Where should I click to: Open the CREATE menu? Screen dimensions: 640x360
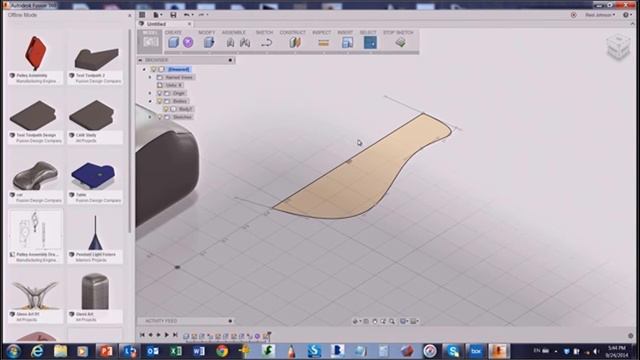pos(173,32)
